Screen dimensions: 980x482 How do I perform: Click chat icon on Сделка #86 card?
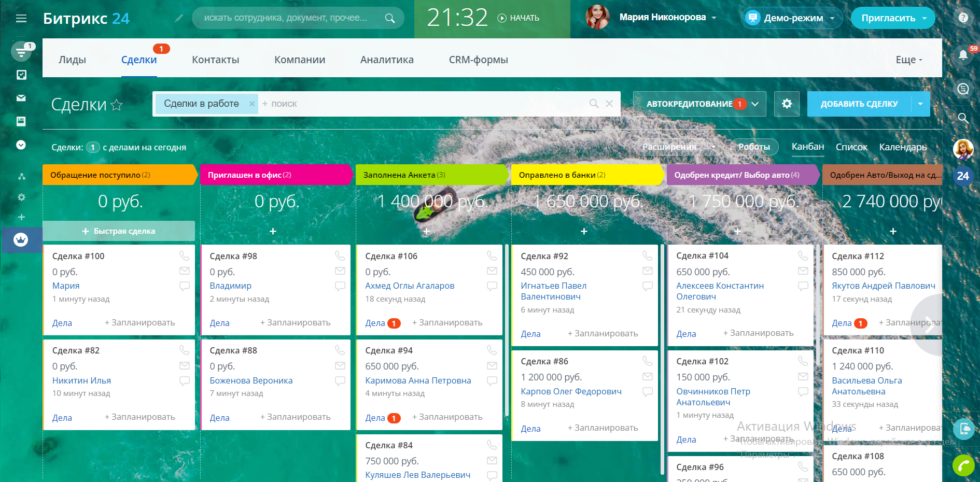pyautogui.click(x=647, y=392)
